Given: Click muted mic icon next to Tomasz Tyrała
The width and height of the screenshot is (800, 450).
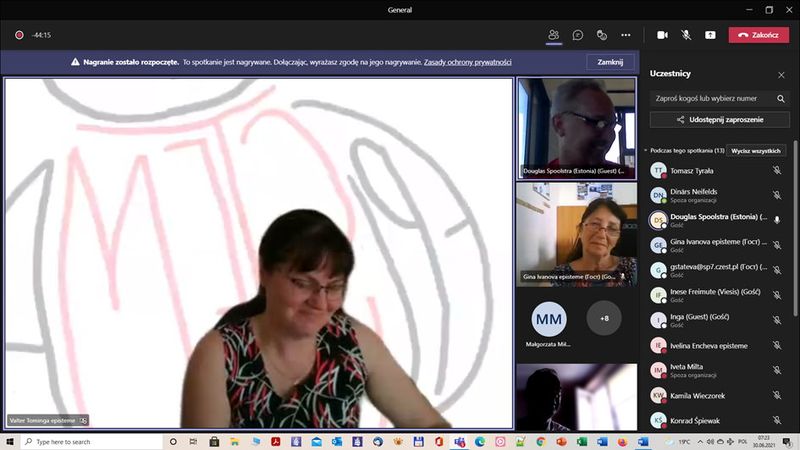Looking at the screenshot, I should (777, 170).
